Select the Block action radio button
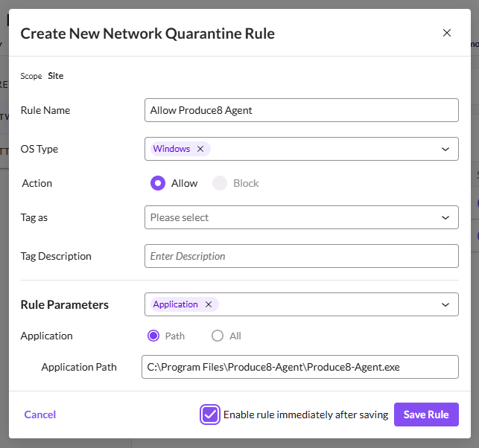The width and height of the screenshot is (479, 448). pos(220,183)
